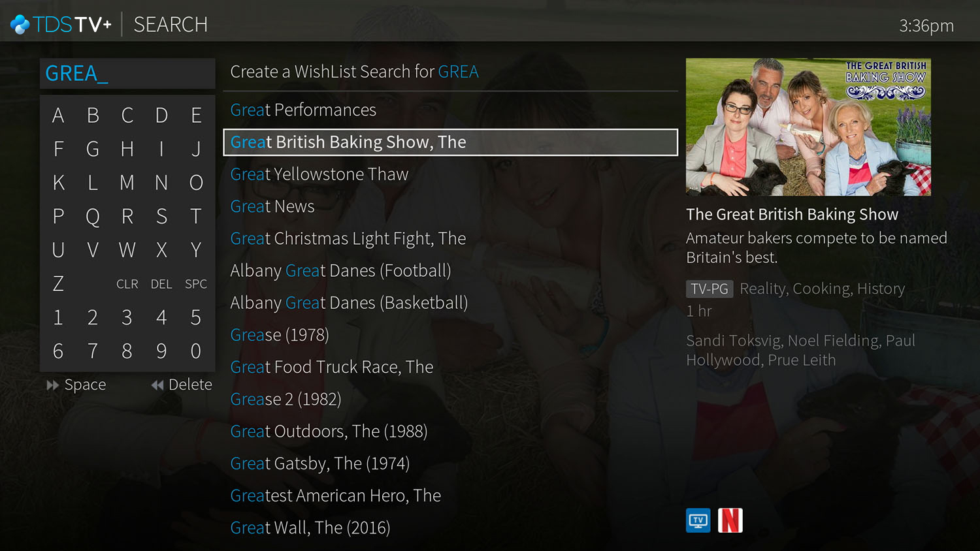Select the number 6 key
This screenshot has height=551, width=980.
pos(58,351)
